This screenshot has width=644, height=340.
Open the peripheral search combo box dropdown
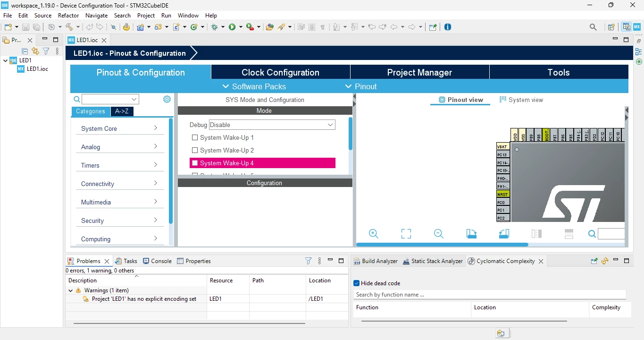(134, 99)
